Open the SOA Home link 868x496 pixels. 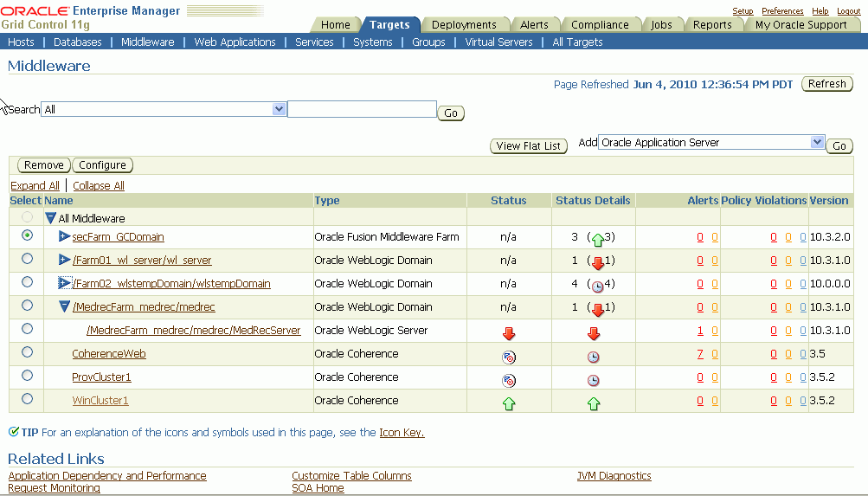tap(318, 487)
